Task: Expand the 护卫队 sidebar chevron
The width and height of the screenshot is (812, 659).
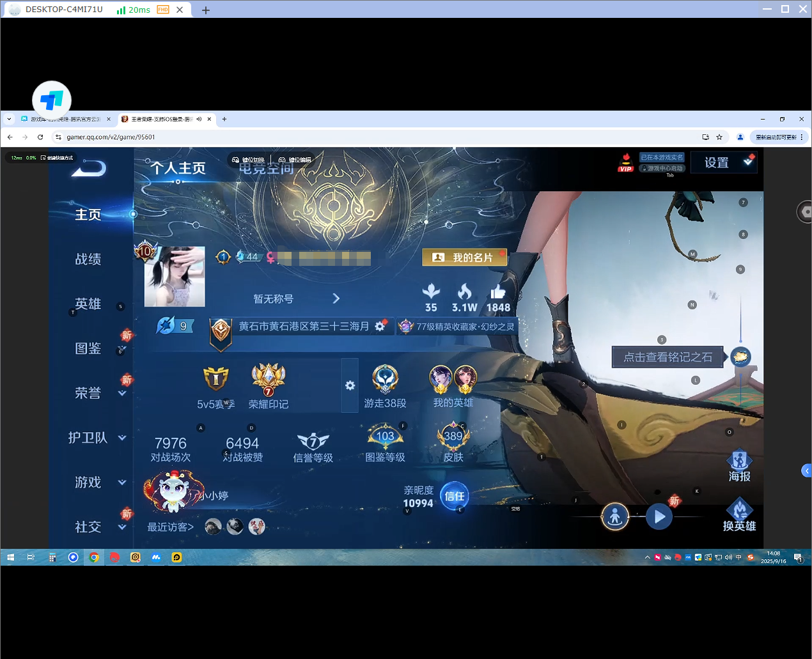Action: pyautogui.click(x=122, y=438)
